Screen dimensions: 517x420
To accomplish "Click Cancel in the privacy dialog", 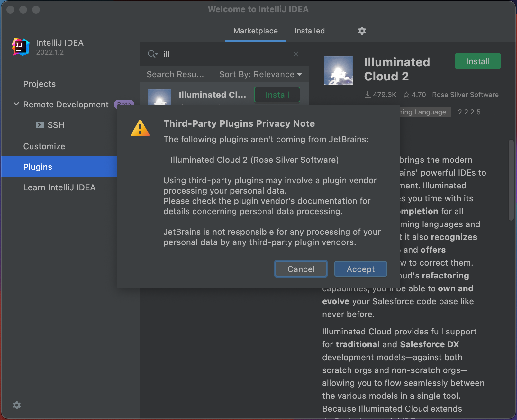I will tap(301, 269).
